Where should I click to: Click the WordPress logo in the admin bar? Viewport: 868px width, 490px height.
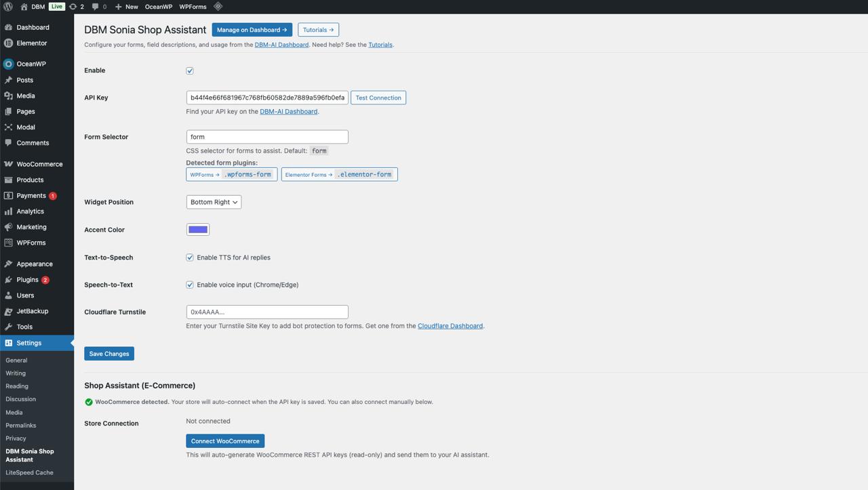(x=7, y=7)
